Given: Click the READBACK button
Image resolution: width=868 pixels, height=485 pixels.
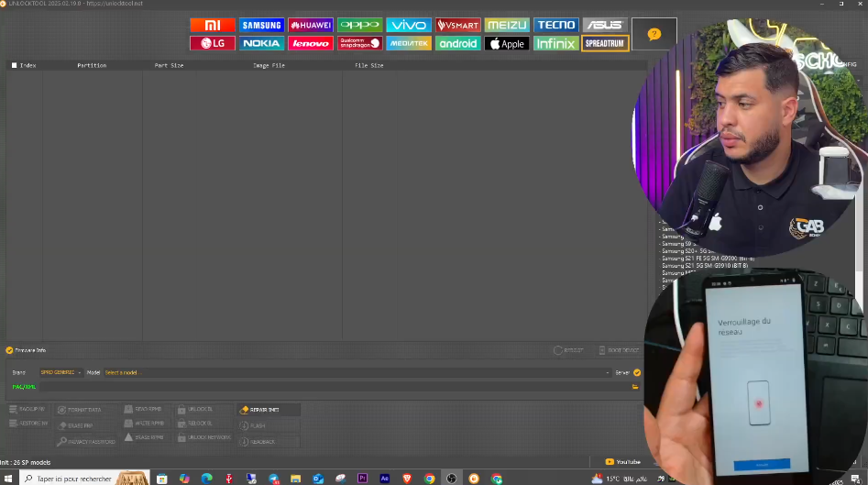Looking at the screenshot, I should point(269,442).
